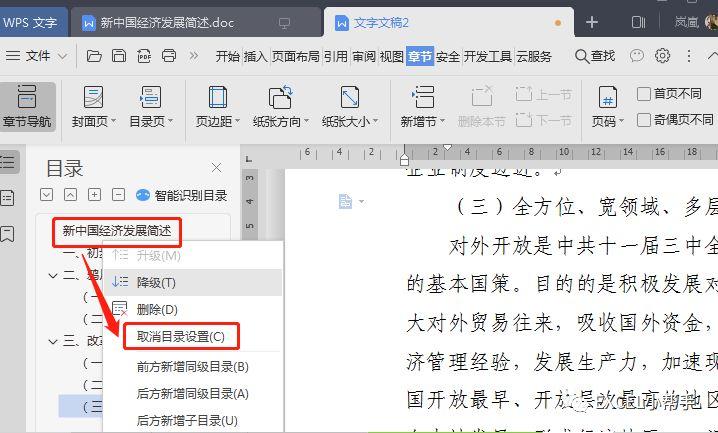This screenshot has height=433, width=718.
Task: Toggle the 奇偶页不同 checkbox
Action: [644, 121]
